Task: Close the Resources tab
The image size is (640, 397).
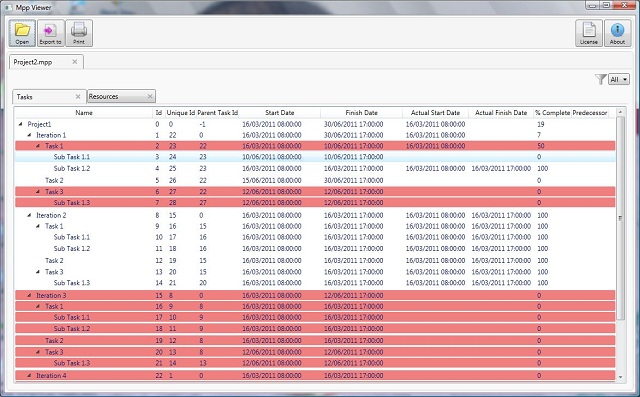Action: (150, 96)
